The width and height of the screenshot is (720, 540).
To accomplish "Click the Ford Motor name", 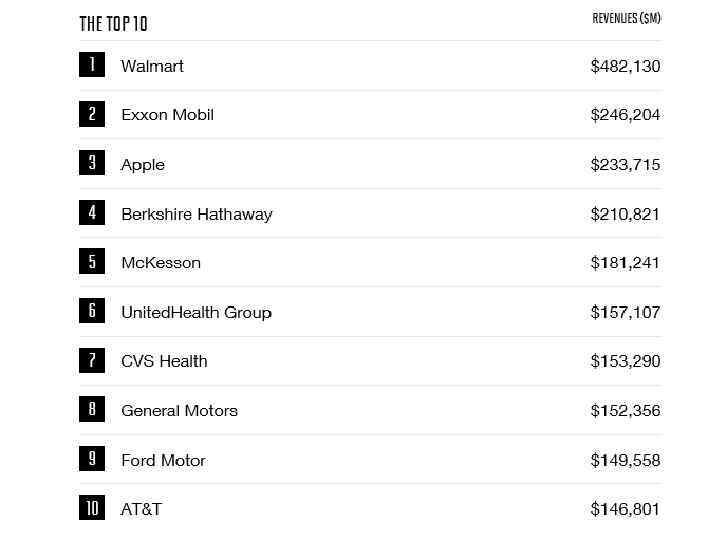I will point(163,460).
